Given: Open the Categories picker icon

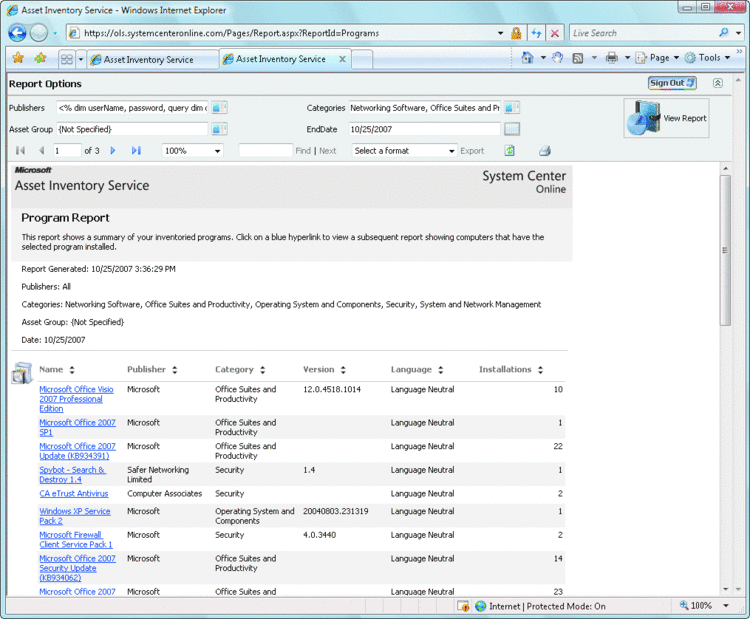Looking at the screenshot, I should click(x=512, y=108).
